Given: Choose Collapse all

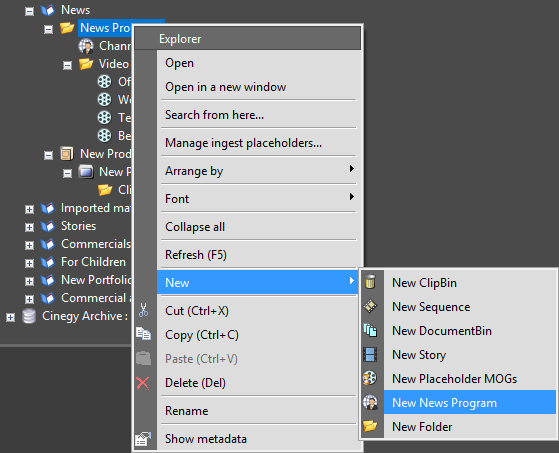Looking at the screenshot, I should click(x=258, y=227).
